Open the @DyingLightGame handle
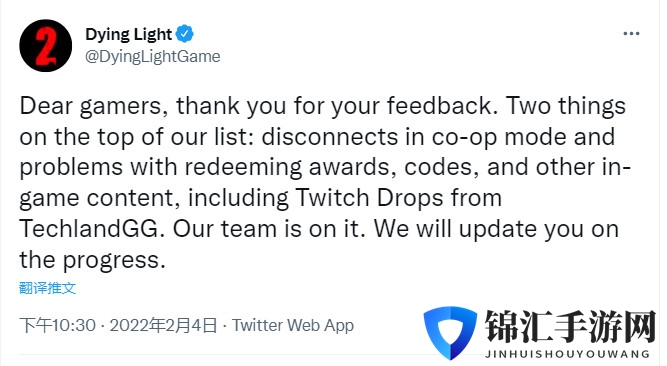667x366 pixels. [x=153, y=56]
